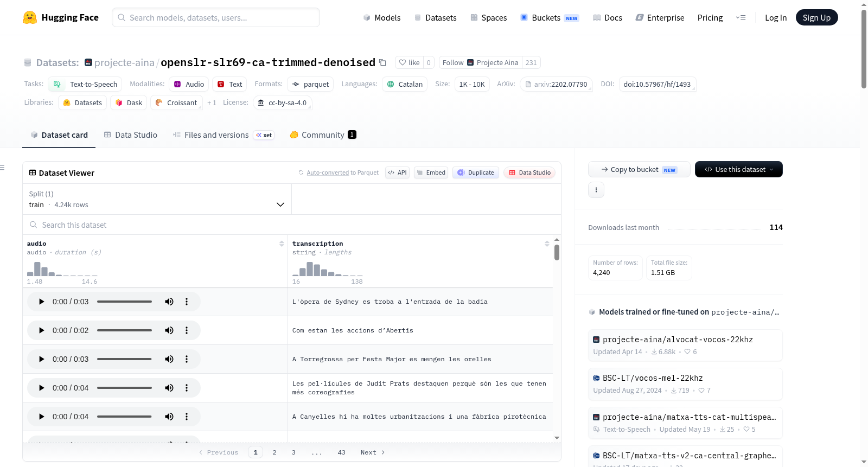
Task: Open the Use this dataset dropdown
Action: [x=739, y=169]
